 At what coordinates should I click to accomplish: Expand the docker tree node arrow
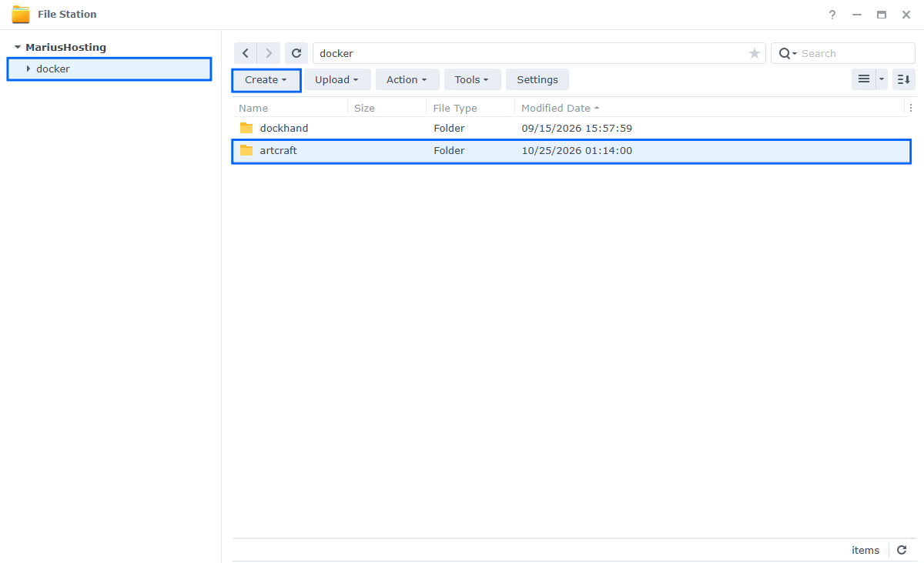tap(28, 69)
